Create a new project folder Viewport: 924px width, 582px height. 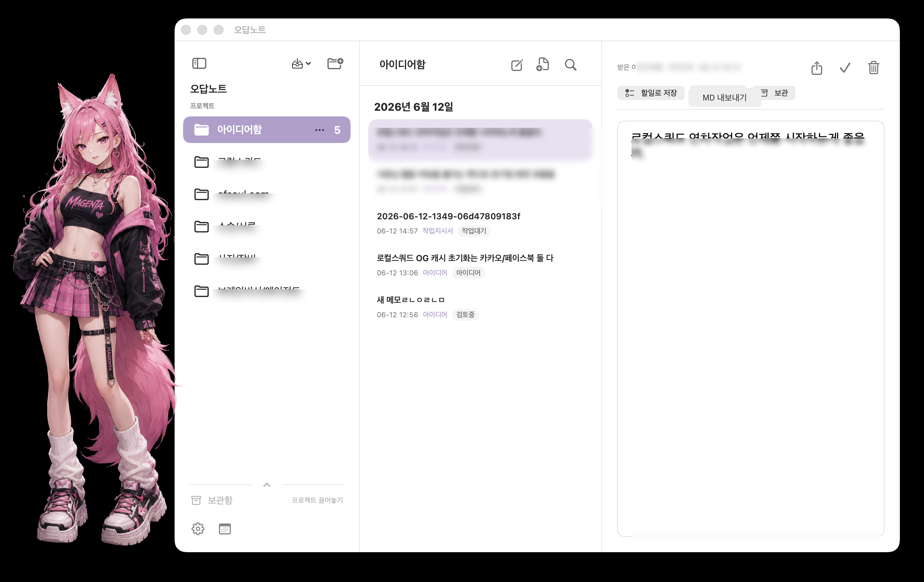pos(335,63)
